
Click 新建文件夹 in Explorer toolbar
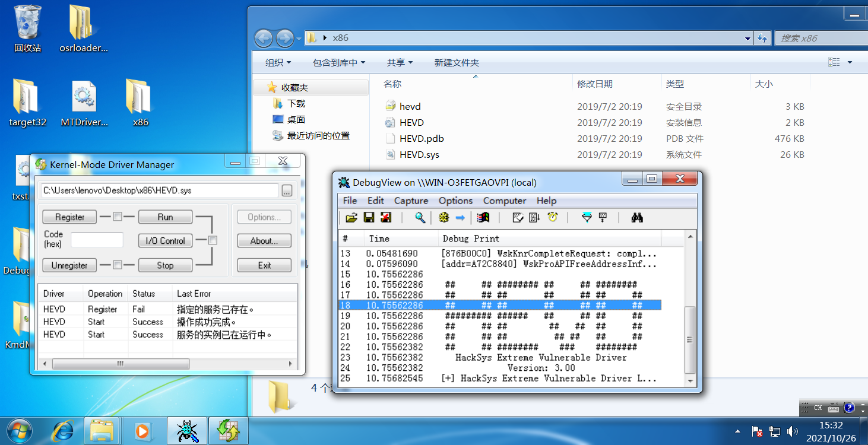pos(457,62)
